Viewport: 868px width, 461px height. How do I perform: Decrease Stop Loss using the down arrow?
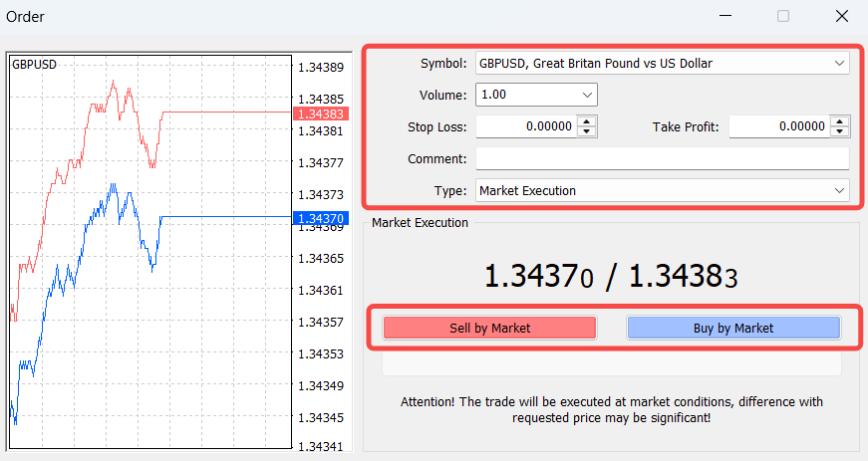(587, 131)
